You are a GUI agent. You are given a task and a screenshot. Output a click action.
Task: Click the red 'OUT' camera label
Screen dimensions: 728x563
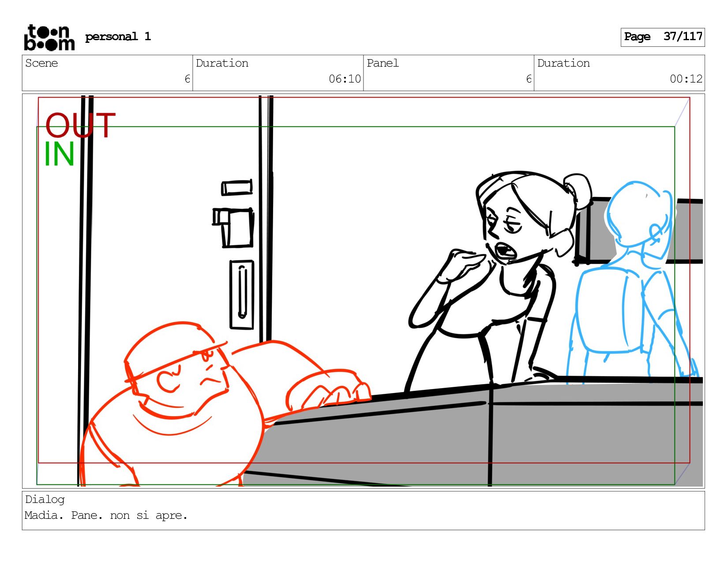pyautogui.click(x=80, y=125)
